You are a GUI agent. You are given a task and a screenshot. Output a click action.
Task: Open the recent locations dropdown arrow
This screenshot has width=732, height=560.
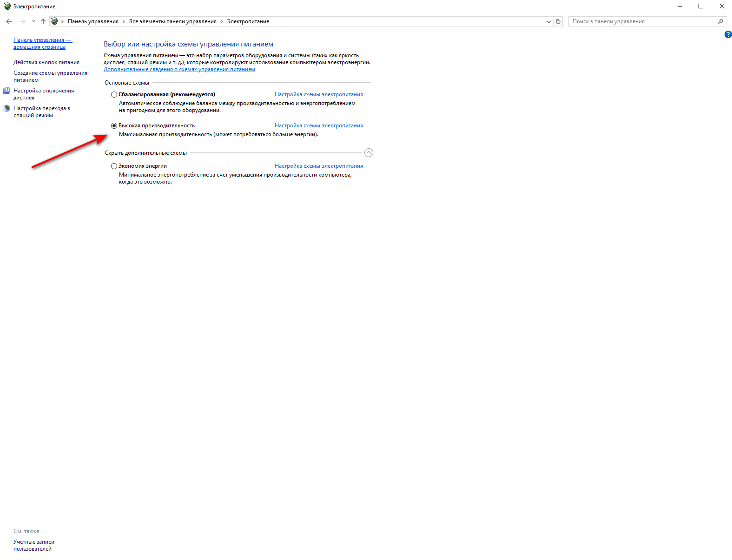point(33,21)
